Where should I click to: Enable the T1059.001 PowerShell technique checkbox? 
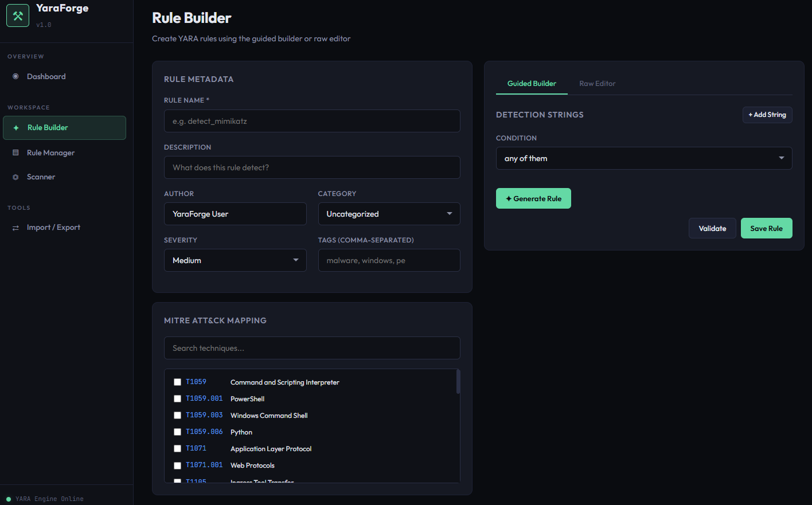(x=177, y=398)
